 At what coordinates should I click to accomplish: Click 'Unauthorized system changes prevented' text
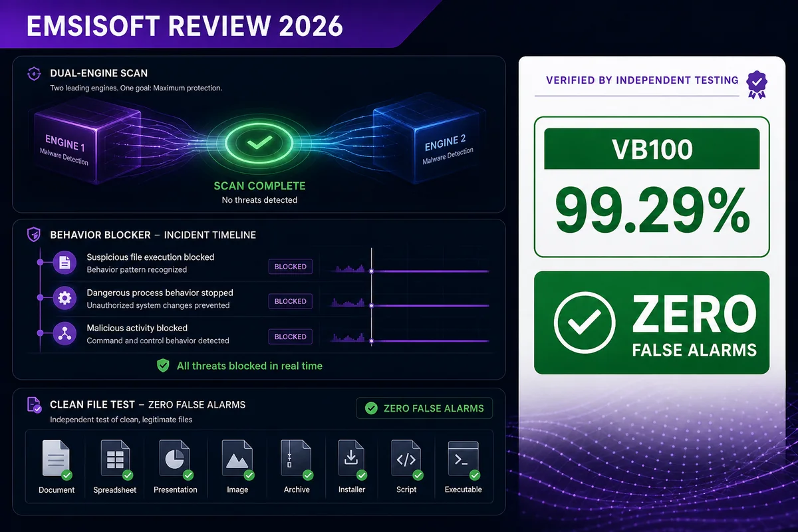click(158, 305)
